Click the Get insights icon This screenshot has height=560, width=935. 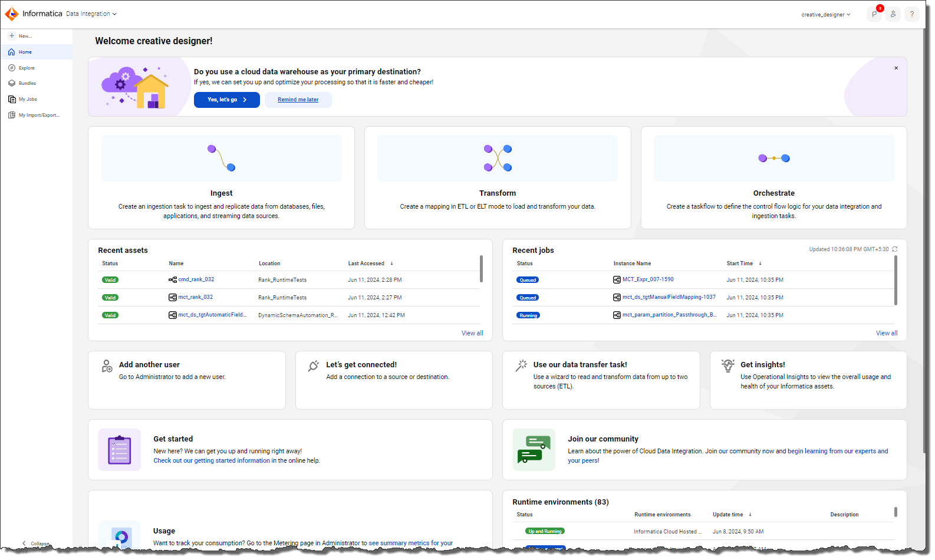728,365
